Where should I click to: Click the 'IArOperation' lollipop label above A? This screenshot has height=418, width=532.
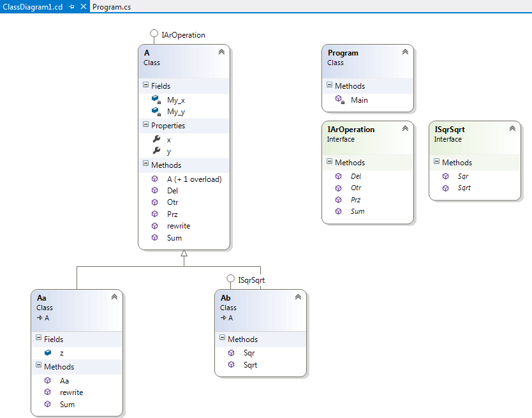183,35
